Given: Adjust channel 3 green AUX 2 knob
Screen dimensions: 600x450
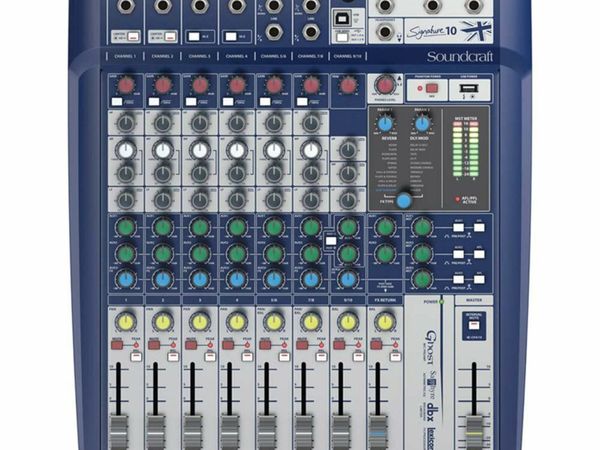Looking at the screenshot, I should click(200, 253).
